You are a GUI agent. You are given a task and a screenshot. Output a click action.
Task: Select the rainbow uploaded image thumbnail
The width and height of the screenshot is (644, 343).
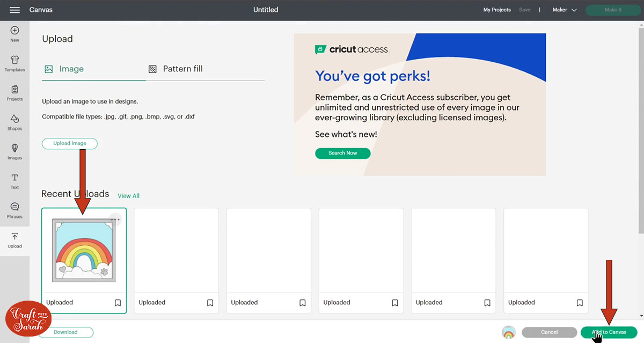84,251
